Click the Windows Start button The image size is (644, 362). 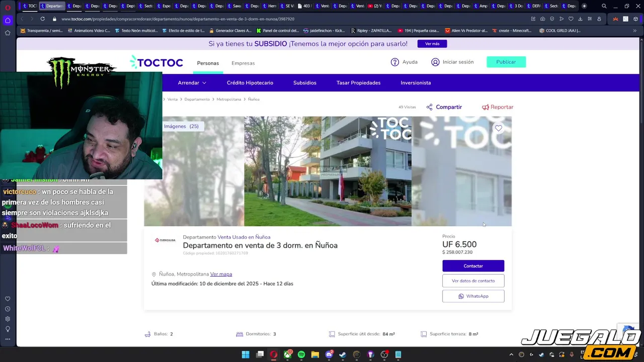click(x=246, y=354)
